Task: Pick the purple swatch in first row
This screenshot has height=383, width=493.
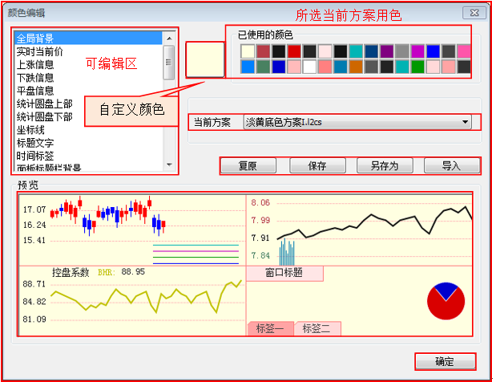Action: pos(387,51)
